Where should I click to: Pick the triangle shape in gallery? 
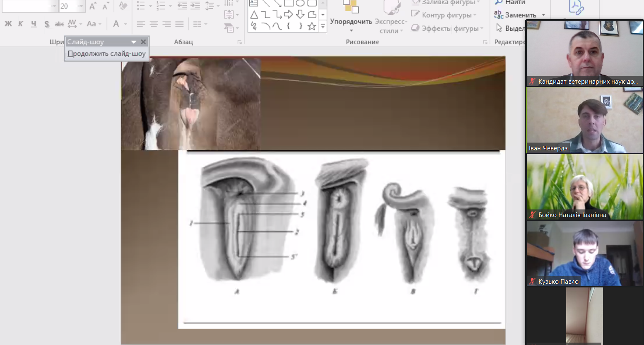pos(254,15)
